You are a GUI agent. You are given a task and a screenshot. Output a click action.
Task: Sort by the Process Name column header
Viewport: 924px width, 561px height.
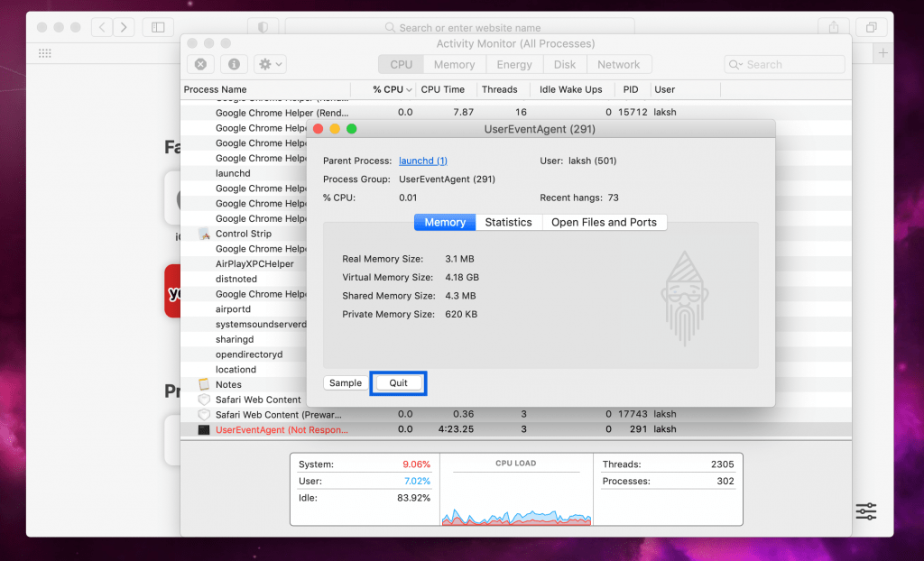(x=265, y=89)
